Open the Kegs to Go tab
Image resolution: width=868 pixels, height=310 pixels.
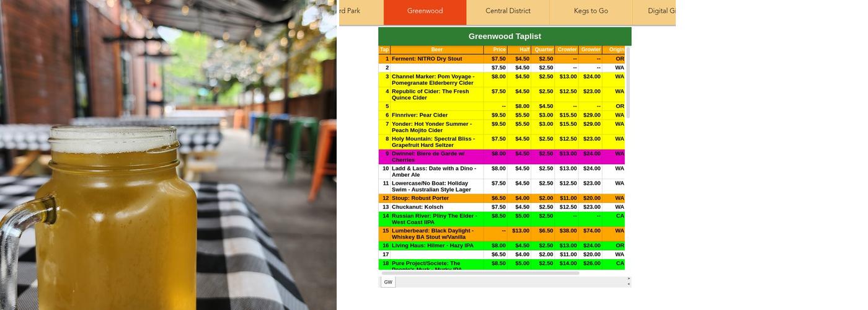coord(591,11)
